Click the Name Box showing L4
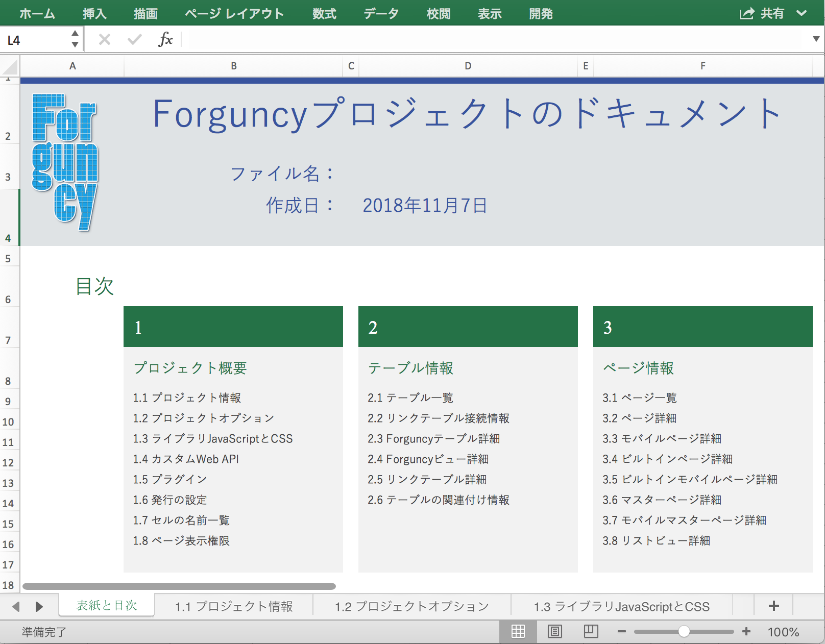The height and width of the screenshot is (644, 825). coord(35,40)
